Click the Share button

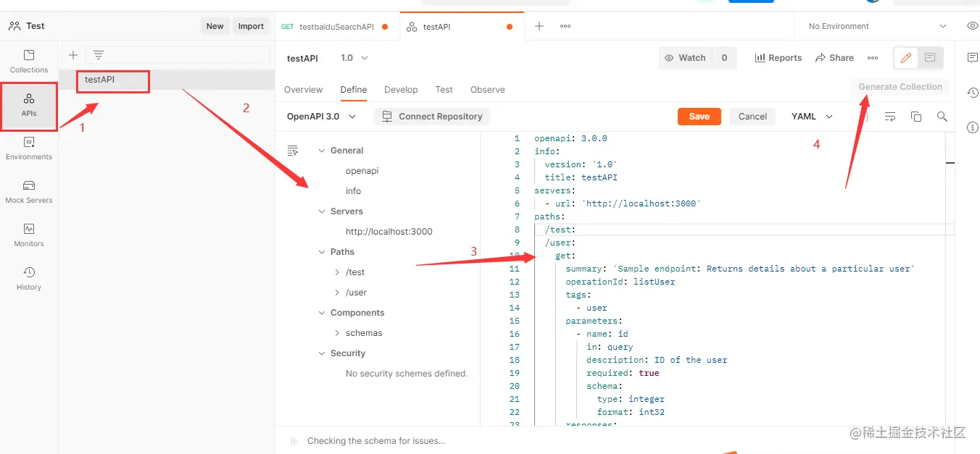pyautogui.click(x=834, y=58)
